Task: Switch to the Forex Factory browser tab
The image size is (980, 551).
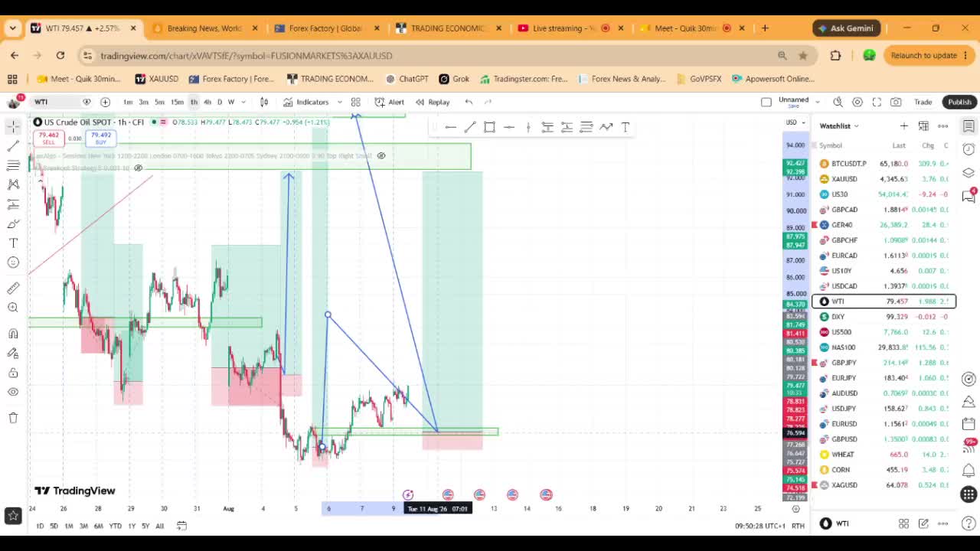Action: point(326,28)
